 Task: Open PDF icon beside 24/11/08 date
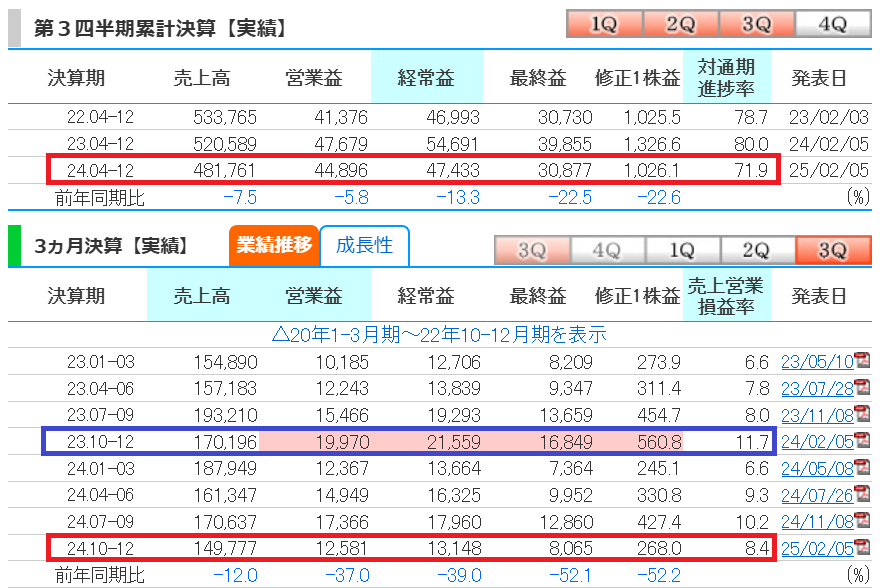coord(862,521)
